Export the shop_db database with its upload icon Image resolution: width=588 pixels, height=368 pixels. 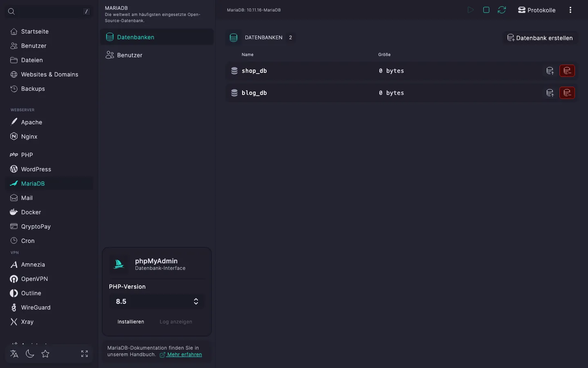(550, 71)
